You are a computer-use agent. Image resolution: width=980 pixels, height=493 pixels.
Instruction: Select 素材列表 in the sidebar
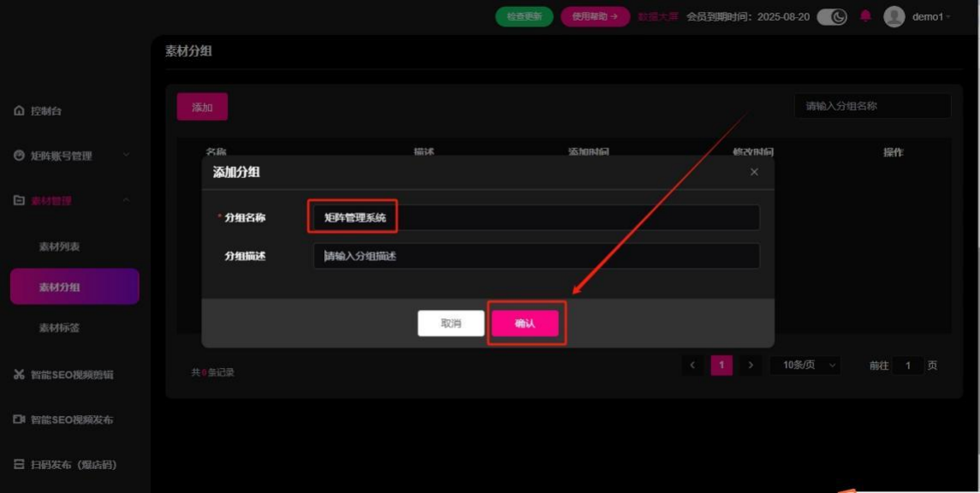point(59,246)
